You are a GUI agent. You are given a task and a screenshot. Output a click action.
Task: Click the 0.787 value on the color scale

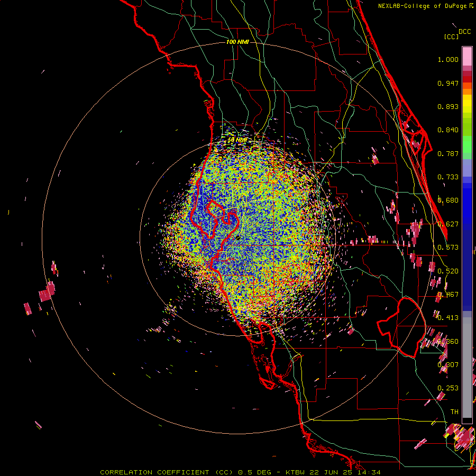448,153
